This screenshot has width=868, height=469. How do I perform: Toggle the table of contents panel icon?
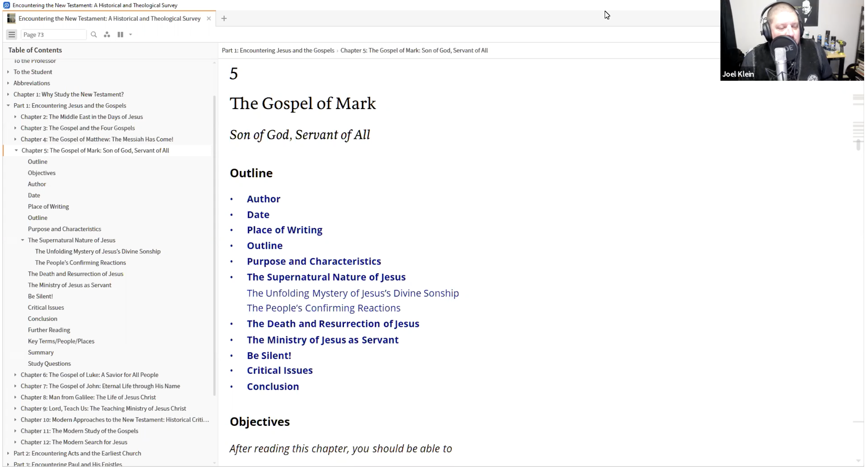pos(12,35)
